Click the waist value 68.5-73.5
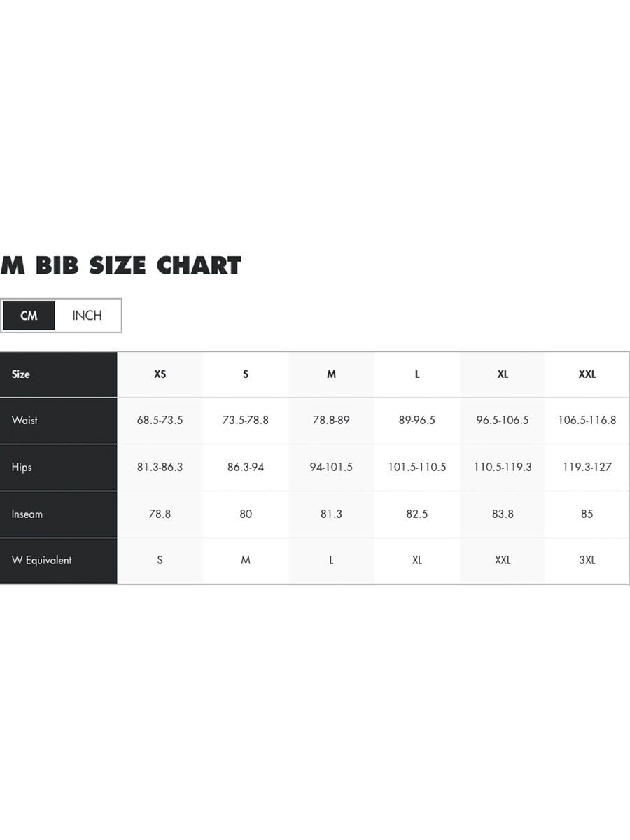 pyautogui.click(x=160, y=421)
